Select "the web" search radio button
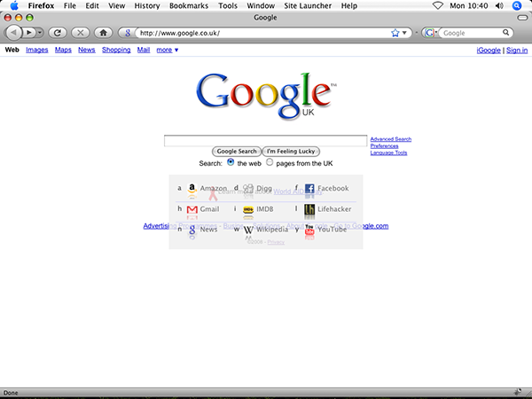The width and height of the screenshot is (532, 399). tap(231, 163)
